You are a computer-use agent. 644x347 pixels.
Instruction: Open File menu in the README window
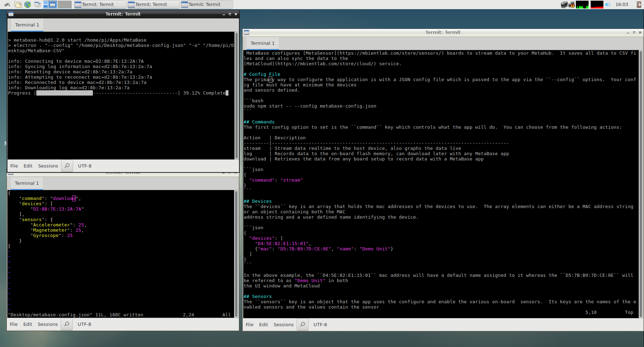tap(250, 324)
